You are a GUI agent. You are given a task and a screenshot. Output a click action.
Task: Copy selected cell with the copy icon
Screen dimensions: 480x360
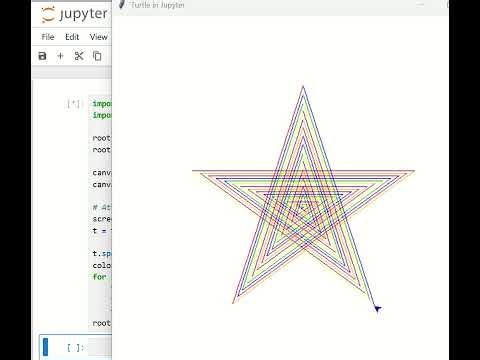[x=97, y=56]
